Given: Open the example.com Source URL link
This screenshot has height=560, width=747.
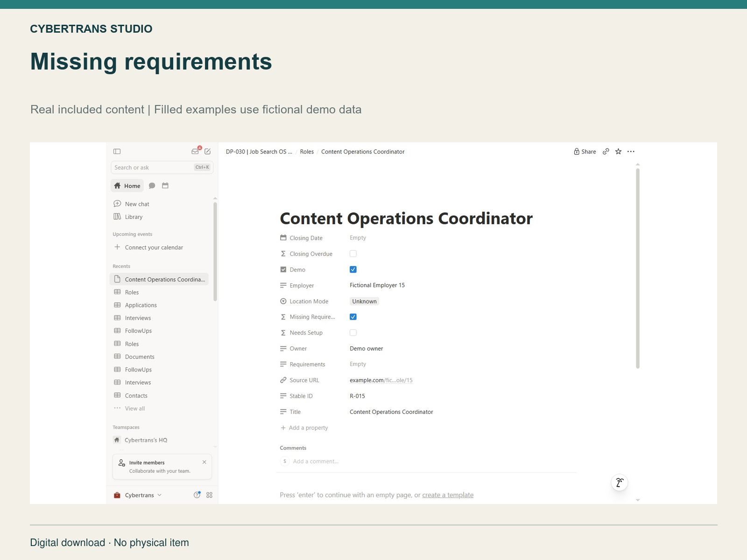Looking at the screenshot, I should click(x=381, y=380).
